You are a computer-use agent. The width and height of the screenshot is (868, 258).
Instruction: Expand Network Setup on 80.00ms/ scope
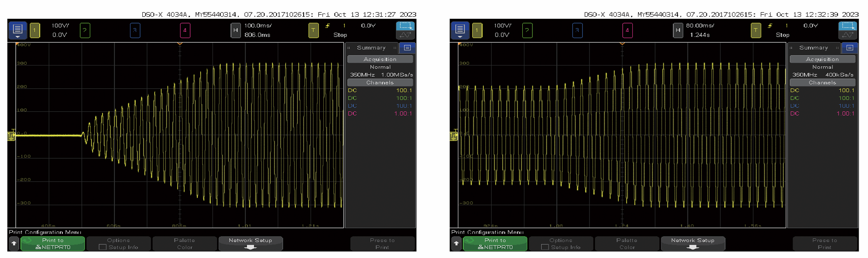pos(692,244)
